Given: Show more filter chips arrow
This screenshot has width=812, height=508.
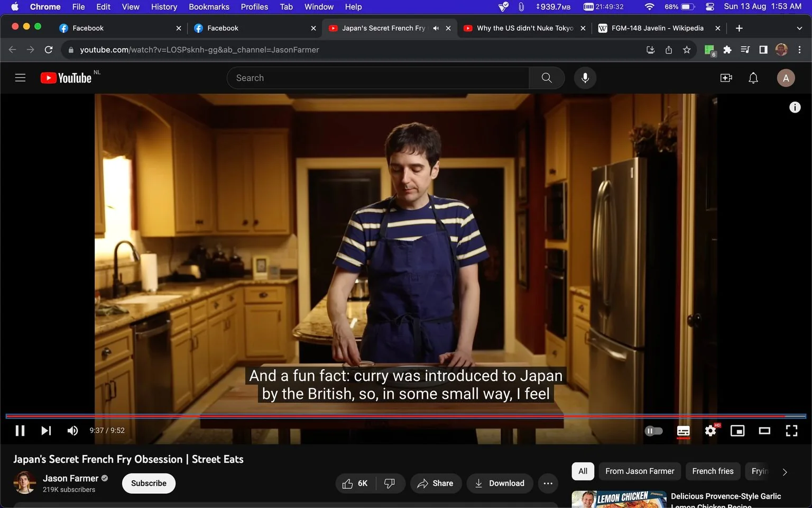Looking at the screenshot, I should point(785,472).
